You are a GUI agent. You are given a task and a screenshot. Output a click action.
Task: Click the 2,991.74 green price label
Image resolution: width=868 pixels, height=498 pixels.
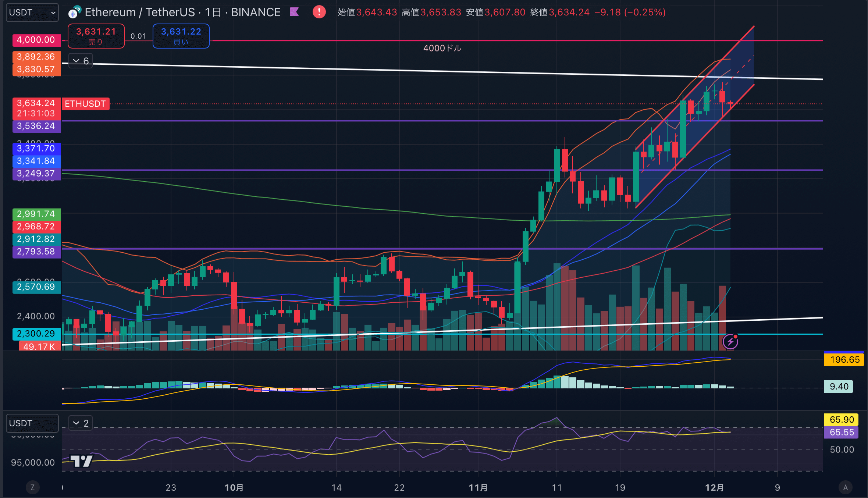click(37, 214)
